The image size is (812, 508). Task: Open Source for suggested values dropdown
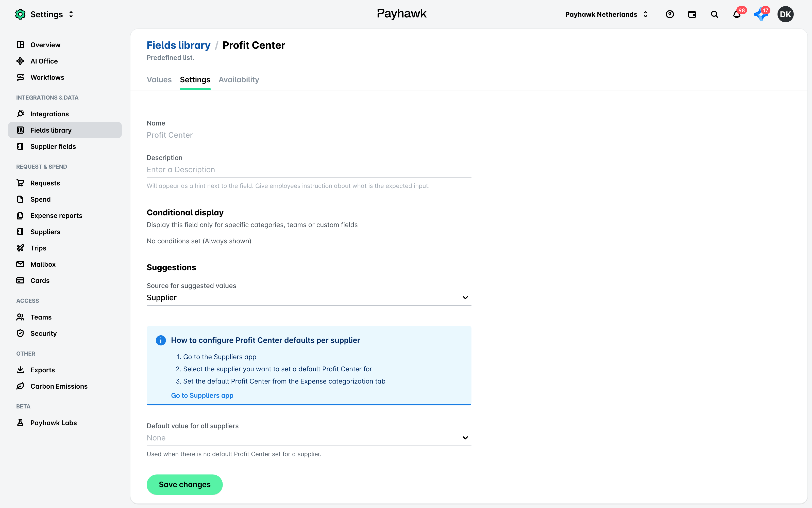(309, 298)
